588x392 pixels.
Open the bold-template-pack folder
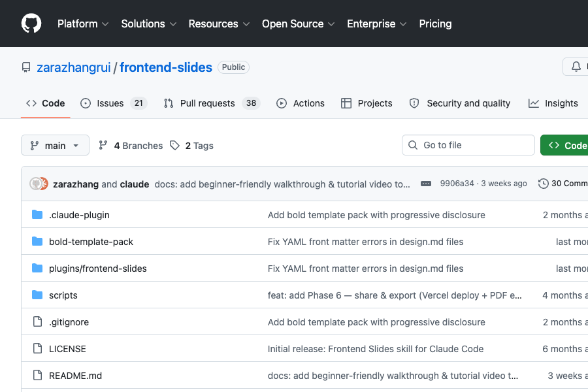pos(91,242)
